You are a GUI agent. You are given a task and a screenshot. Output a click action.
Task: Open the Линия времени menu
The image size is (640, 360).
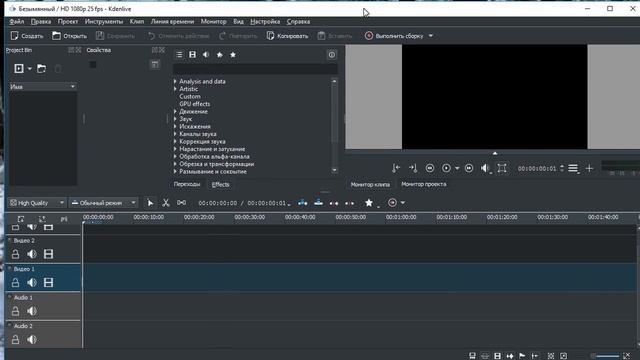(x=172, y=22)
